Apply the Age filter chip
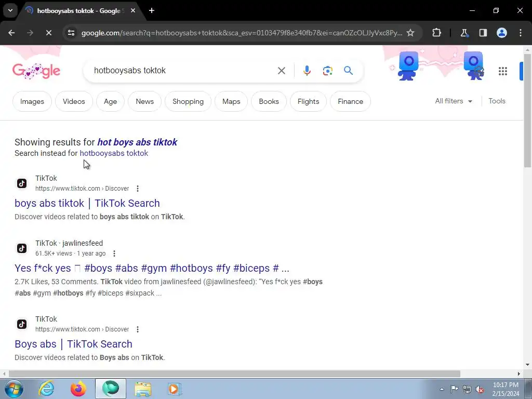The image size is (532, 399). 110,101
